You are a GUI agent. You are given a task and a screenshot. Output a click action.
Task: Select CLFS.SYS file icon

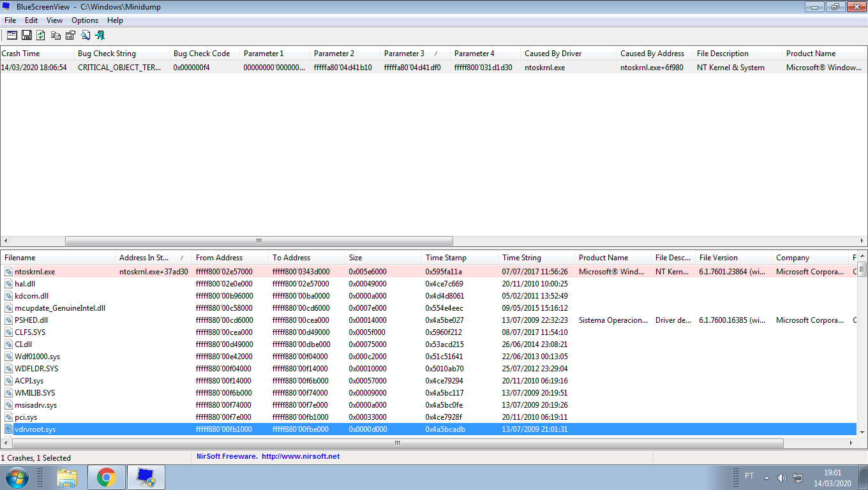8,332
